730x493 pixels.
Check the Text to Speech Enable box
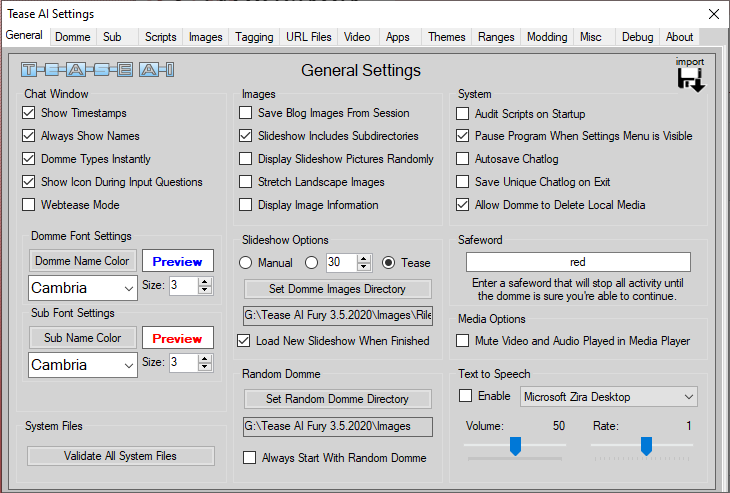[465, 396]
